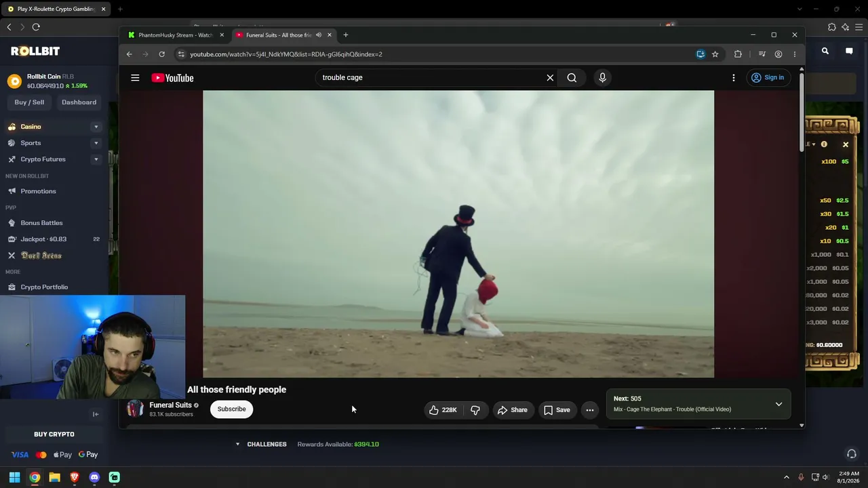Open the video's more actions ellipsis

(590, 409)
